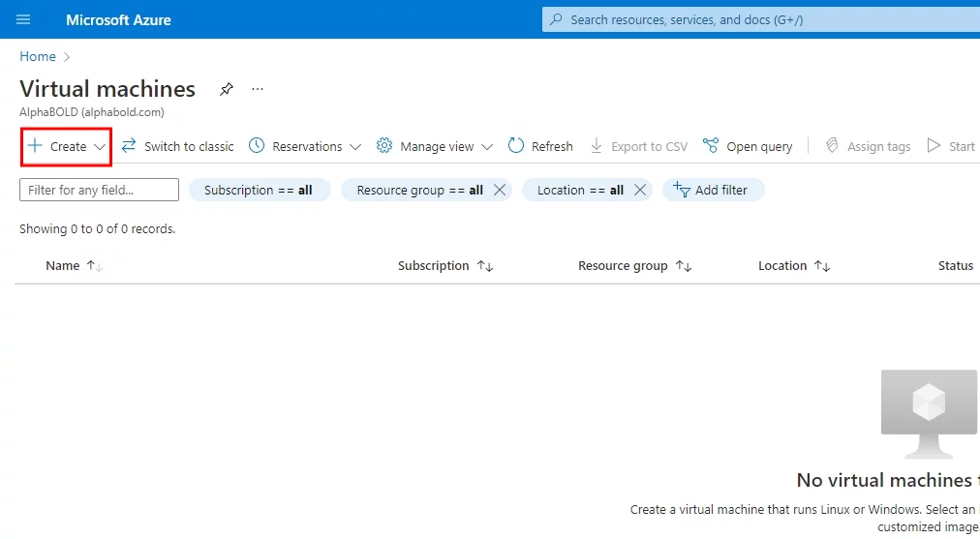Go to Home breadcrumb
The width and height of the screenshot is (980, 539).
38,56
